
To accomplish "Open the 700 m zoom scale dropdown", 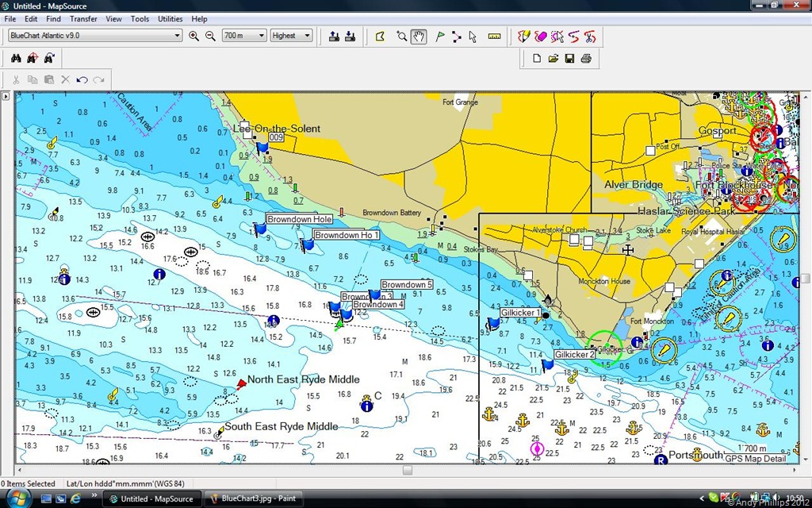I will [243, 35].
